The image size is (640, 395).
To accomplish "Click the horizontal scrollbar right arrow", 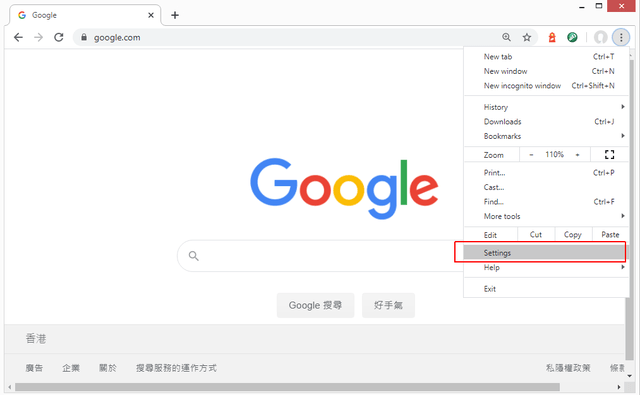I will point(619,387).
